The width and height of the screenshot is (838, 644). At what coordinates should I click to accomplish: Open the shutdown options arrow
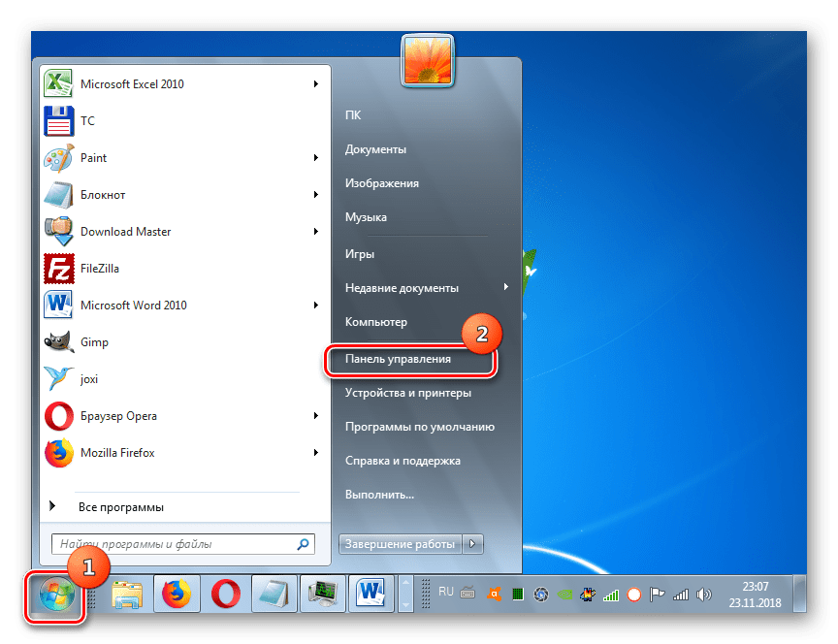click(x=473, y=544)
